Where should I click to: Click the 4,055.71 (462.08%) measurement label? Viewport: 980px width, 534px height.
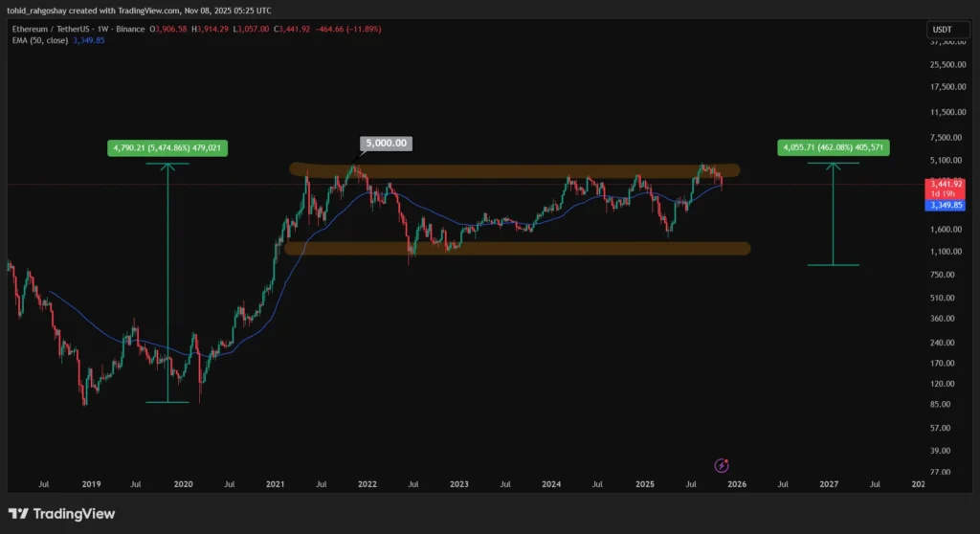click(x=834, y=148)
